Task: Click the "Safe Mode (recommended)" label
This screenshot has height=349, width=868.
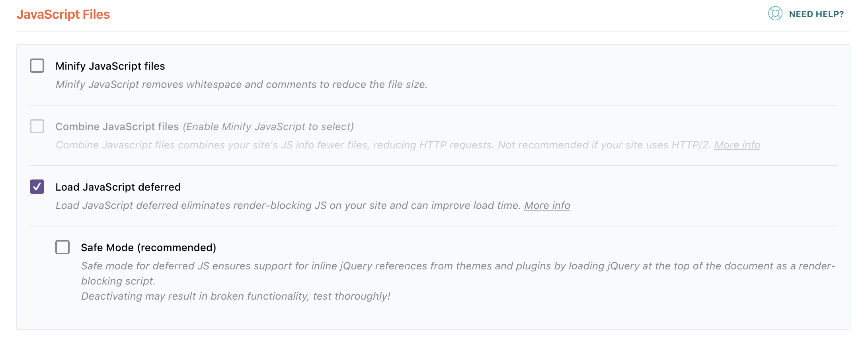Action: tap(149, 247)
